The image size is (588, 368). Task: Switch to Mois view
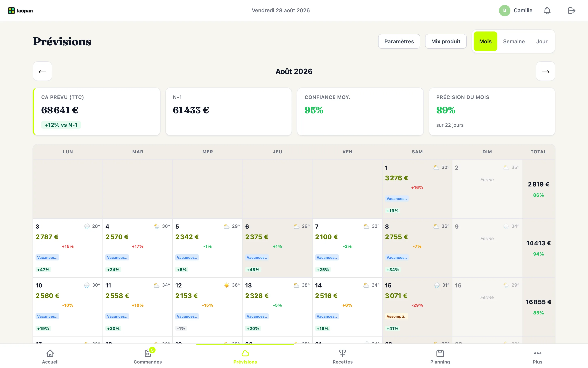click(485, 41)
